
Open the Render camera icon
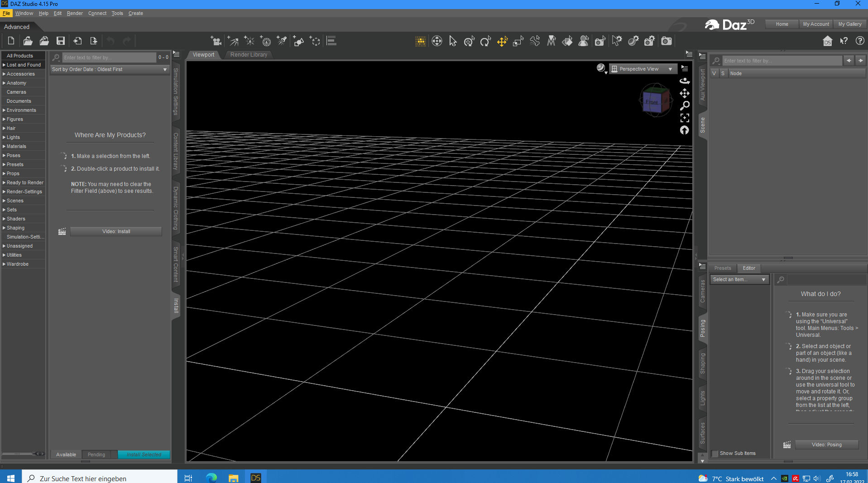pyautogui.click(x=667, y=41)
